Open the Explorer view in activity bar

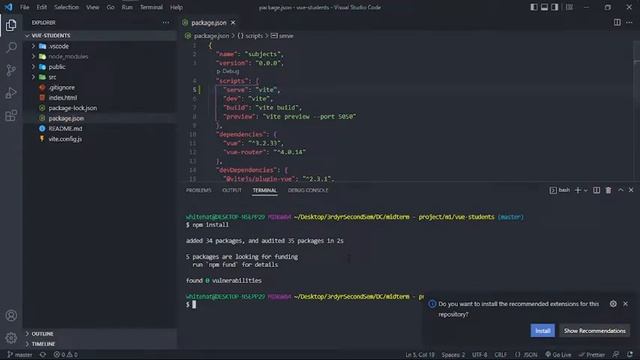coord(11,25)
